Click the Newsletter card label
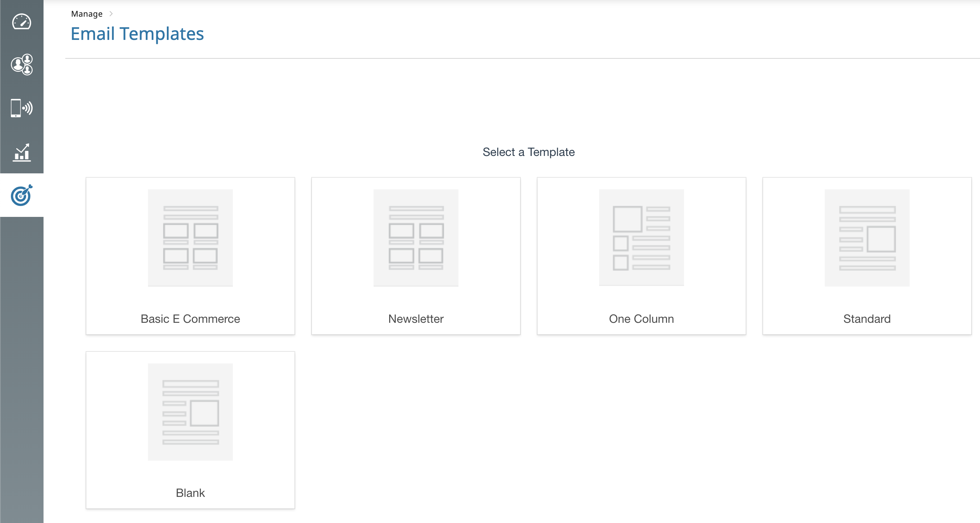 coord(416,319)
